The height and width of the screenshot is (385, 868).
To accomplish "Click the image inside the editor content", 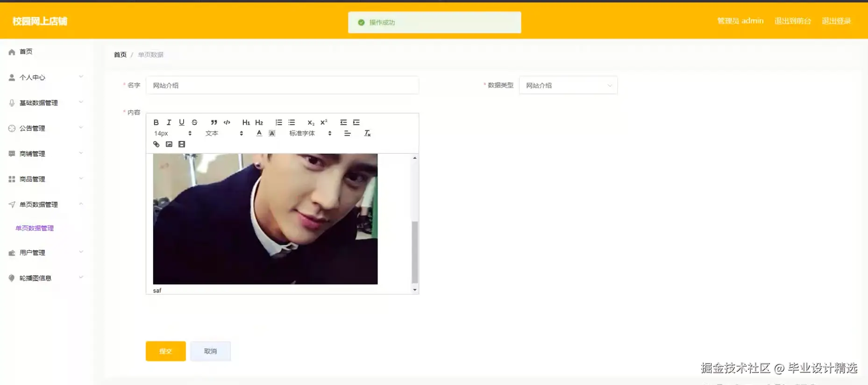I will point(265,219).
